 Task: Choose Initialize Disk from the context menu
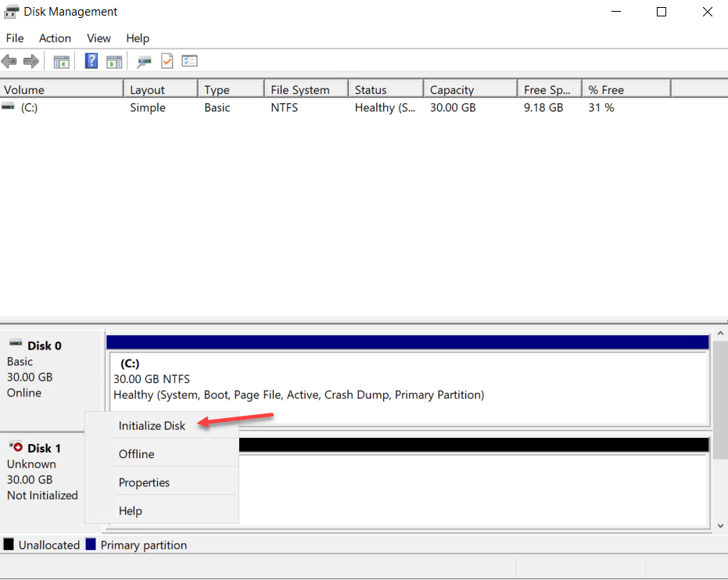[x=151, y=425]
